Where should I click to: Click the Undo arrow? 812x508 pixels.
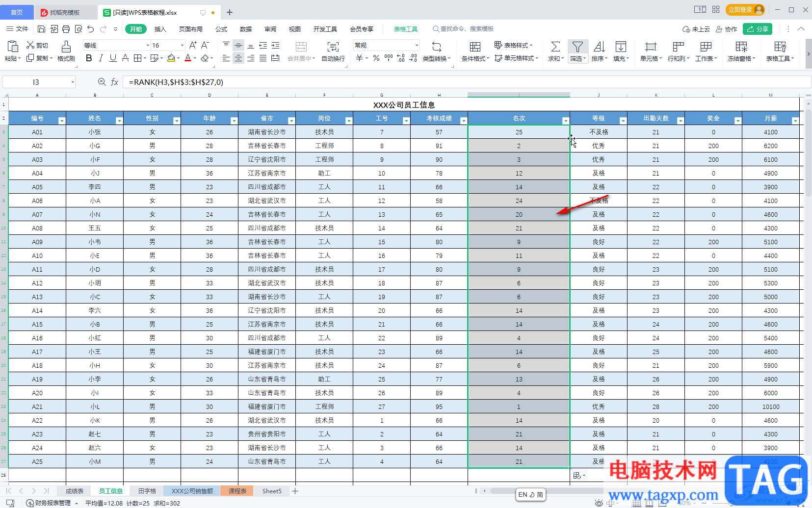point(91,29)
